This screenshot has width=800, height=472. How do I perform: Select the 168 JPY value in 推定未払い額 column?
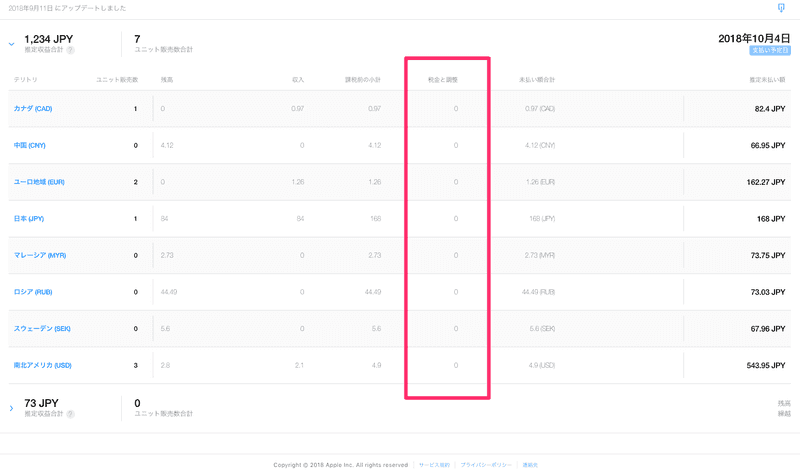click(771, 219)
